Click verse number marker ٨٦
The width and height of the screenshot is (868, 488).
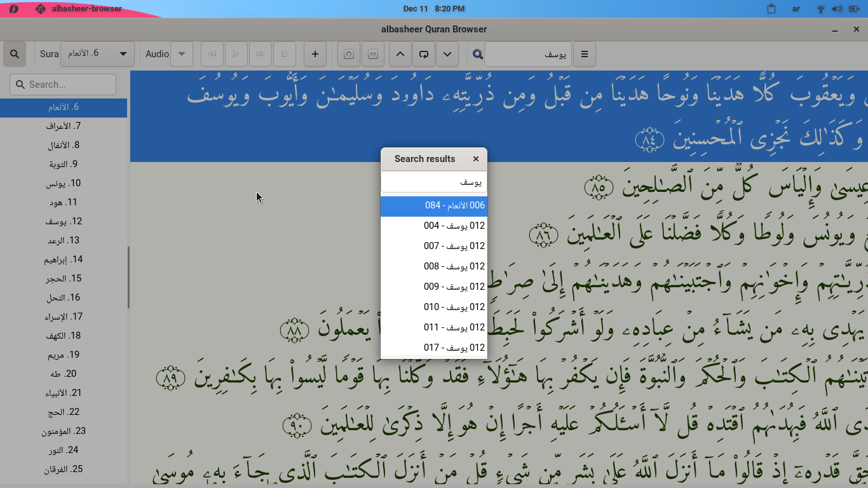pyautogui.click(x=543, y=235)
